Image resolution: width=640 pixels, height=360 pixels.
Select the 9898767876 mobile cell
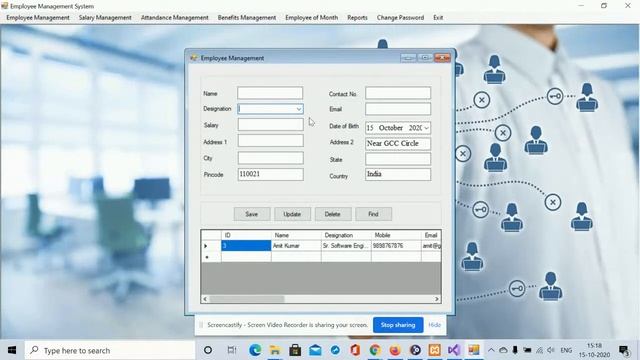396,246
